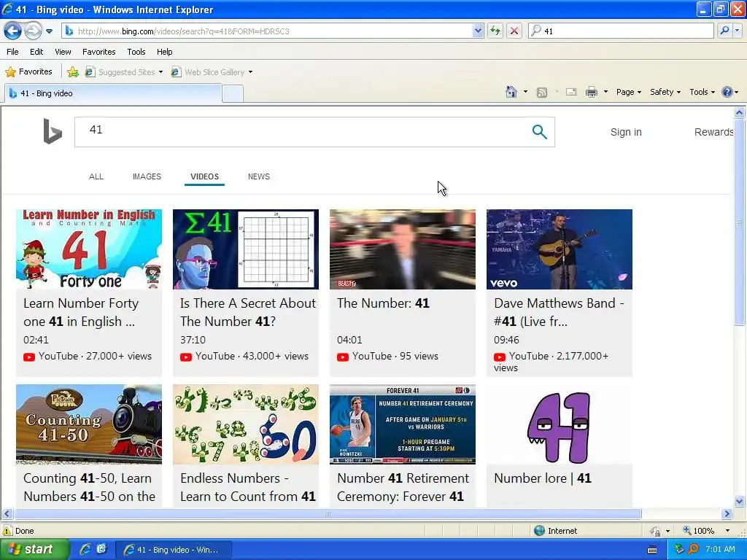The height and width of the screenshot is (560, 747).
Task: Switch to the NEWS results tab
Action: [x=259, y=176]
